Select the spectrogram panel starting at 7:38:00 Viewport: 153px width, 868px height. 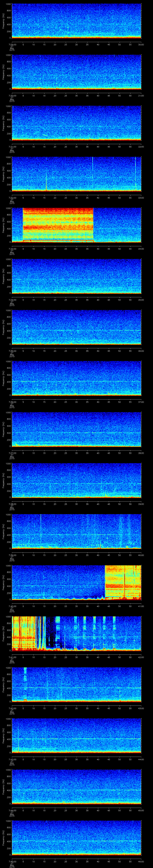pos(76,481)
